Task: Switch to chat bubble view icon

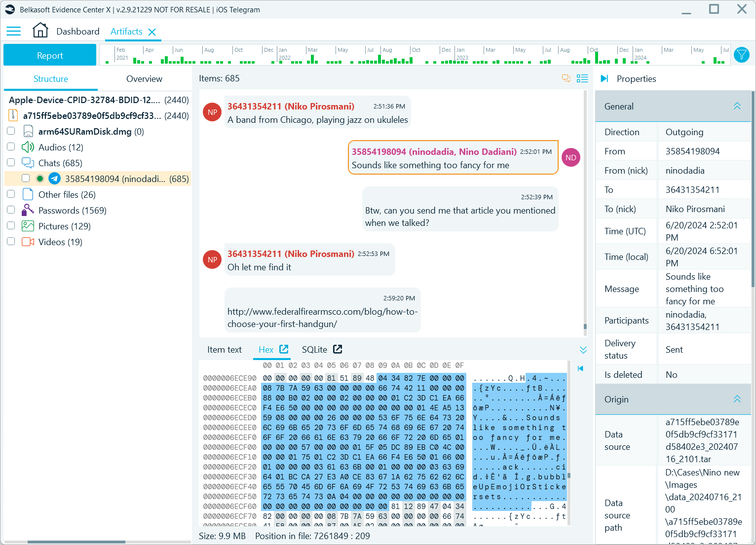Action: (x=566, y=78)
